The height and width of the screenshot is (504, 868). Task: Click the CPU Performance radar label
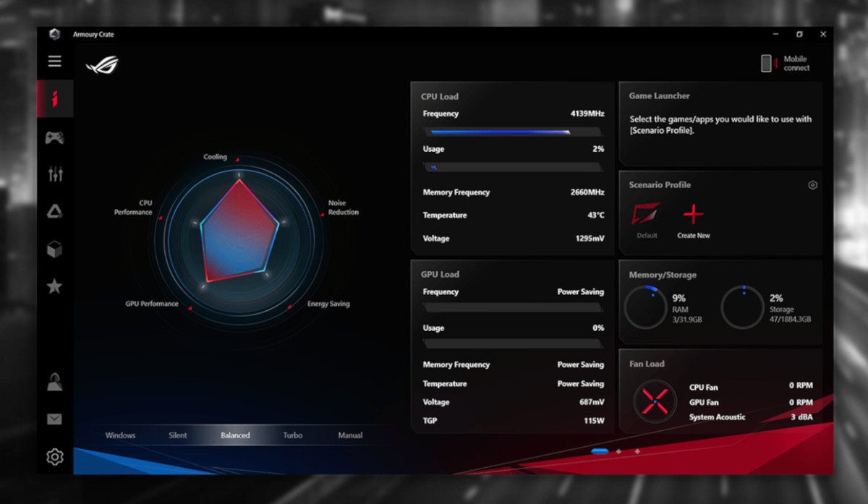[x=134, y=208]
